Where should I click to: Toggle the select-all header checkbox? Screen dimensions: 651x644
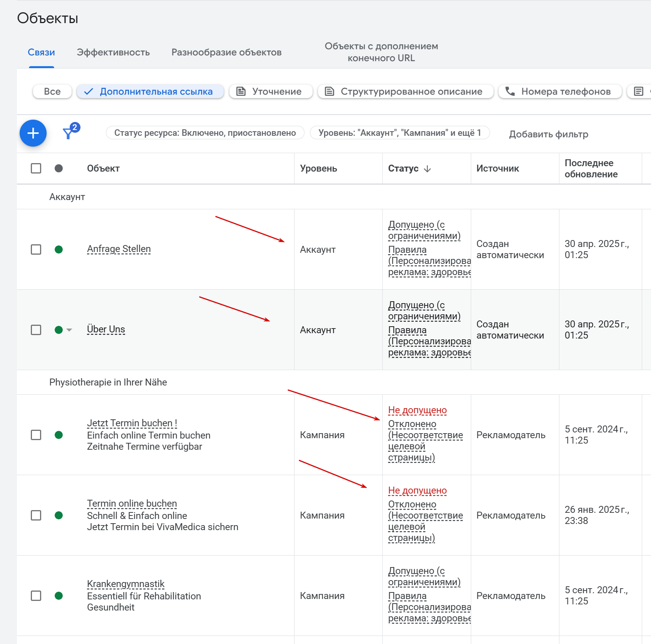[x=36, y=169]
